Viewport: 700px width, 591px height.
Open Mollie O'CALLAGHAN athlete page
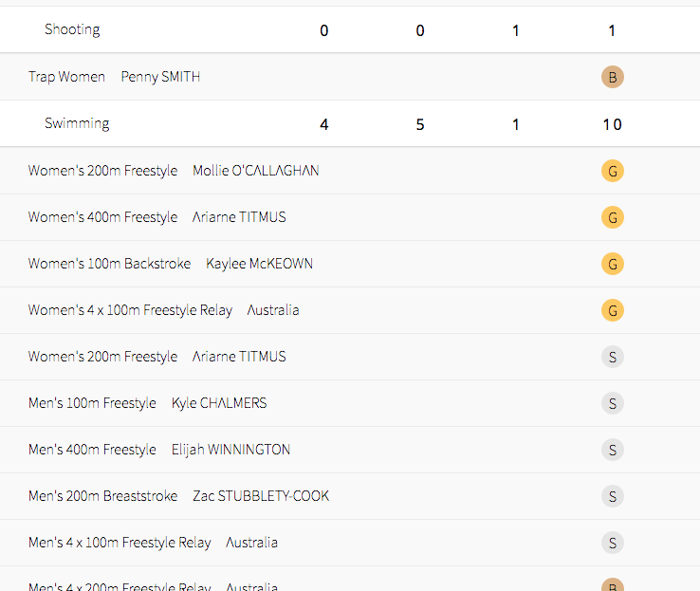click(x=255, y=171)
